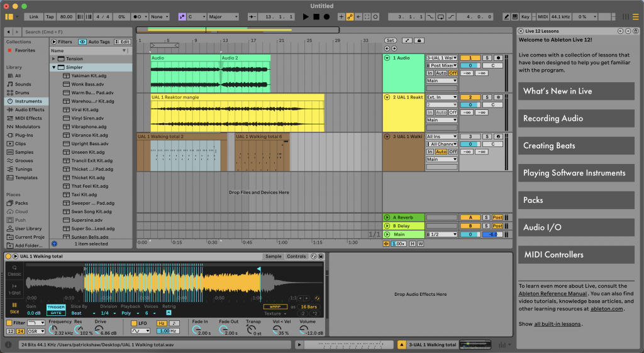The width and height of the screenshot is (644, 353).
Task: Click hot-swap icon in Simpler title bar
Action: pyautogui.click(x=314, y=256)
